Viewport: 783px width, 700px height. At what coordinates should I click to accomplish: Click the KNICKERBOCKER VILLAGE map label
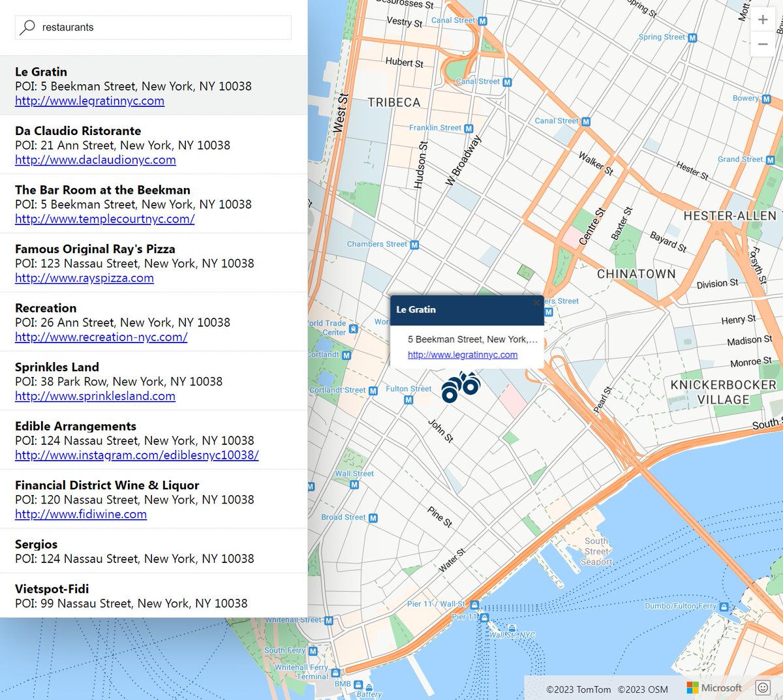coord(723,392)
